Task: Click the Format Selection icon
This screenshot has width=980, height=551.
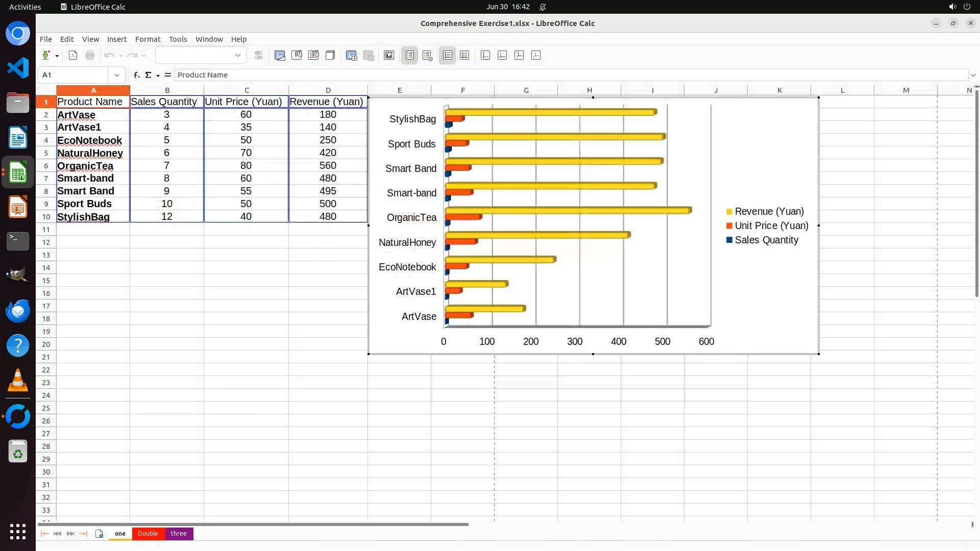Action: click(259, 55)
